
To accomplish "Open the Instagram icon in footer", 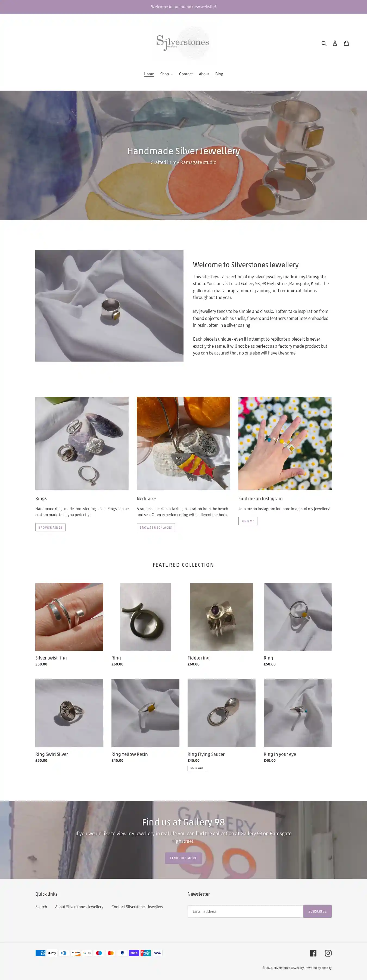I will pyautogui.click(x=328, y=953).
